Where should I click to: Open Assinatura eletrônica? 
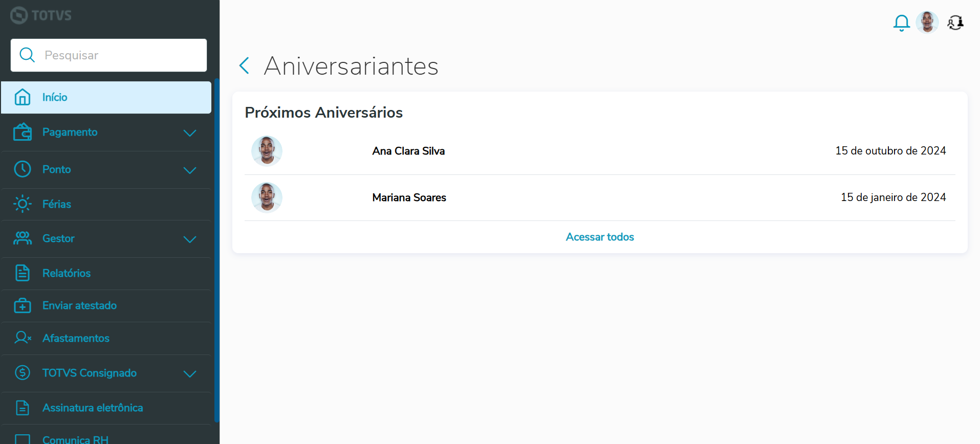click(106, 408)
